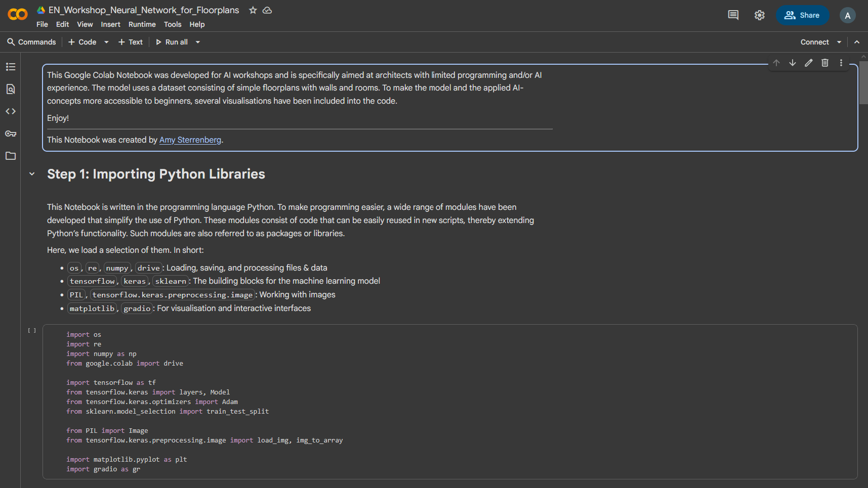Open the settings gear icon

pyautogui.click(x=760, y=15)
